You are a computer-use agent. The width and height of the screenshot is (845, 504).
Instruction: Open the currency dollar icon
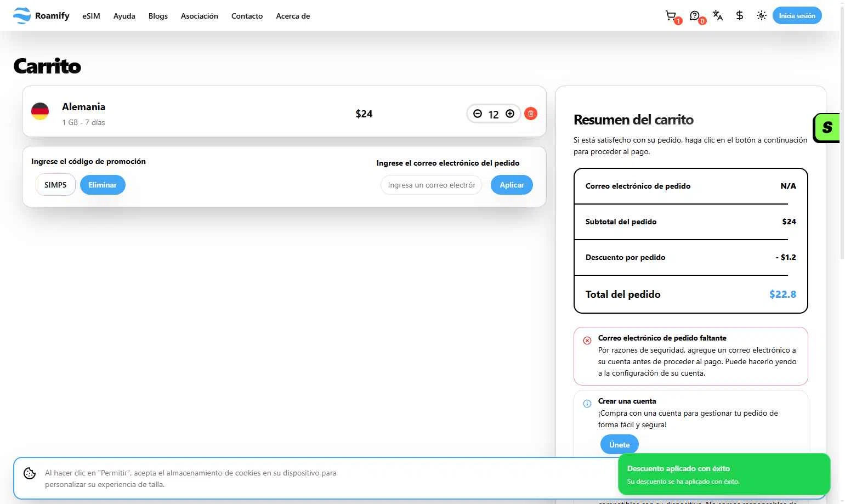pos(740,16)
